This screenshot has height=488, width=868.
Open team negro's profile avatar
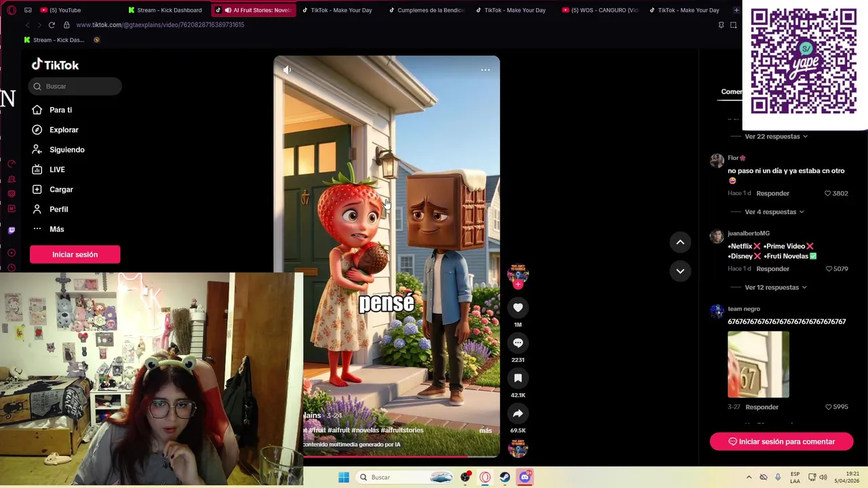pyautogui.click(x=717, y=311)
